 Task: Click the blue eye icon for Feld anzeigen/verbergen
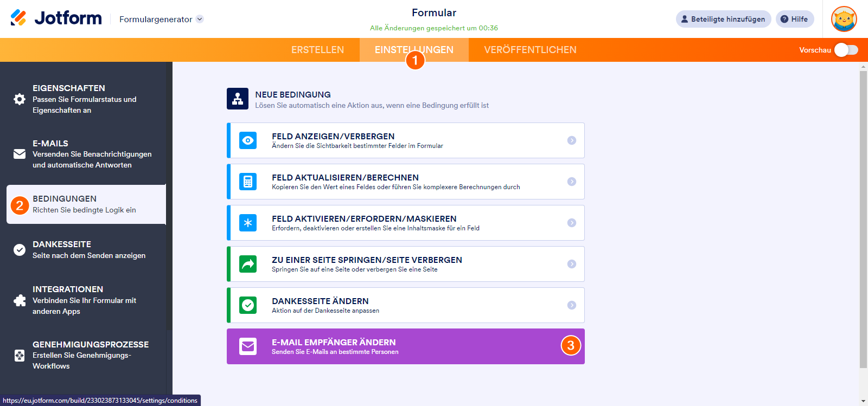(x=248, y=140)
